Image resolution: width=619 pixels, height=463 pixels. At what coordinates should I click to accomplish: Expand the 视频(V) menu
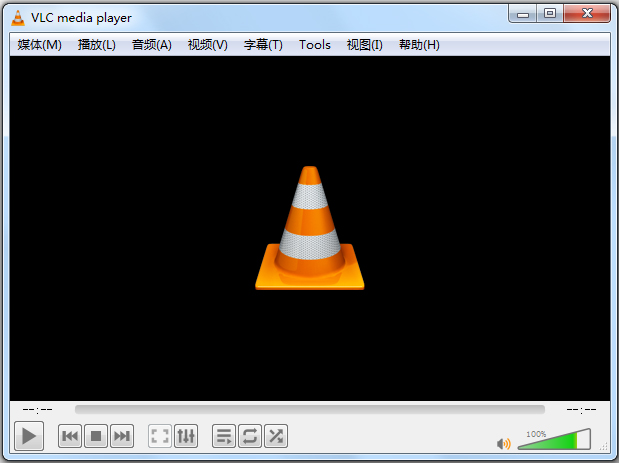click(x=208, y=45)
